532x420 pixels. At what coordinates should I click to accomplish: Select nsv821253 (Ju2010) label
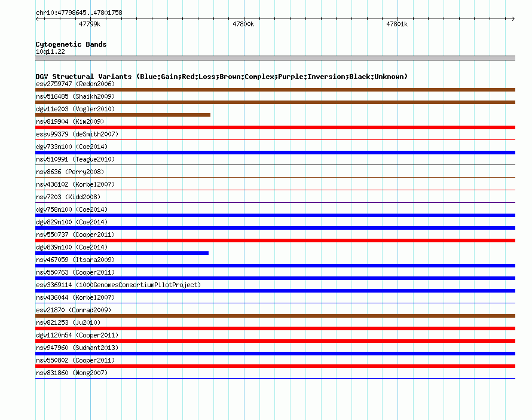68,322
